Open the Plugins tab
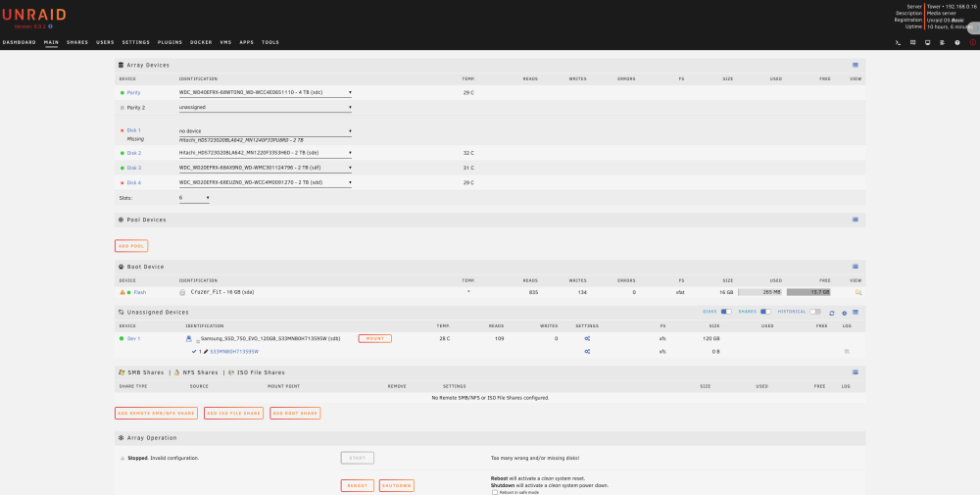The width and height of the screenshot is (980, 495). pos(170,42)
